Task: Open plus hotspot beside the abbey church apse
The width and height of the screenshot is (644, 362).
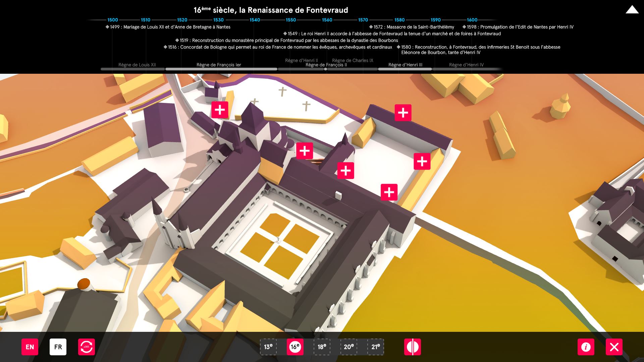Action: pos(305,151)
